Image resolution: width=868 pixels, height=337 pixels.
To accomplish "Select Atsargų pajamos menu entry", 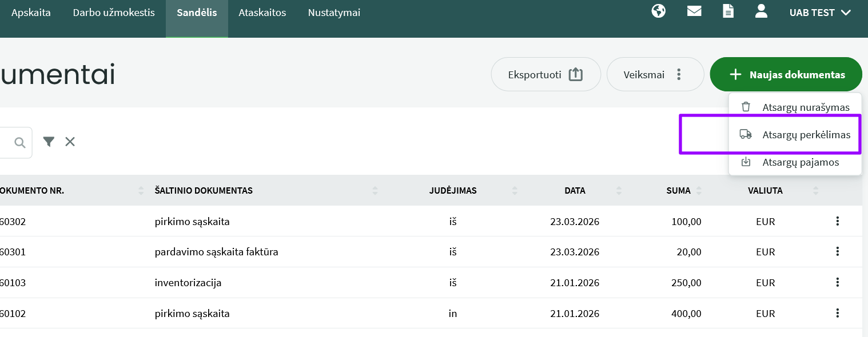I will (x=800, y=162).
